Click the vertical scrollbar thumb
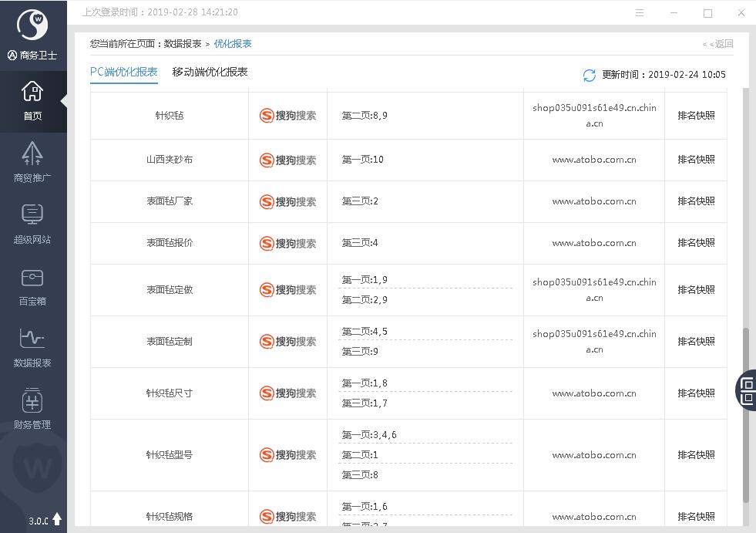 coord(745,417)
